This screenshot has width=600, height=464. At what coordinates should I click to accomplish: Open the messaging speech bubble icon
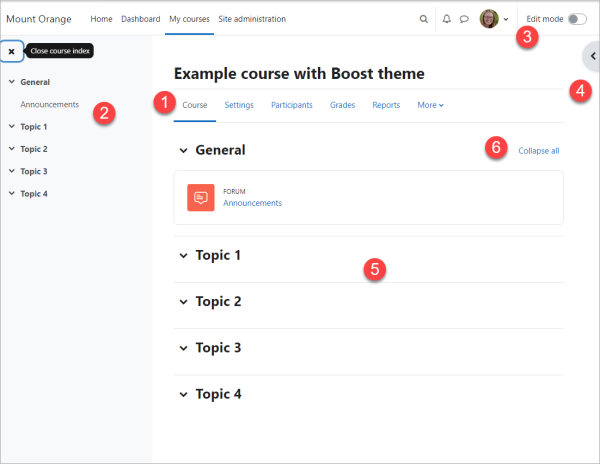464,19
